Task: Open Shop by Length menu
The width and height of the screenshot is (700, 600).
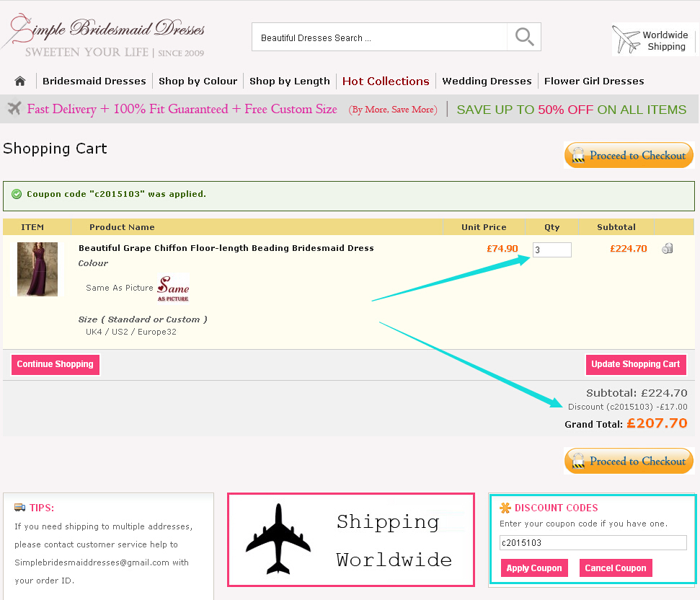Action: click(x=290, y=81)
